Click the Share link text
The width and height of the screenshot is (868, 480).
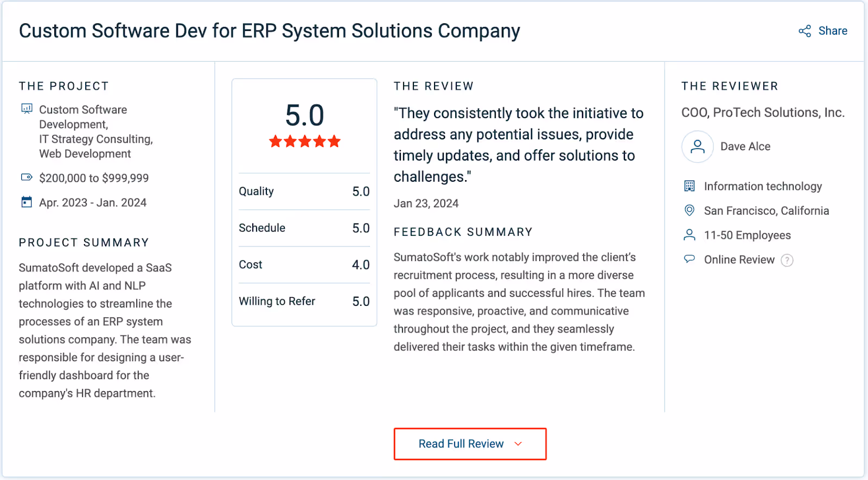coord(832,31)
